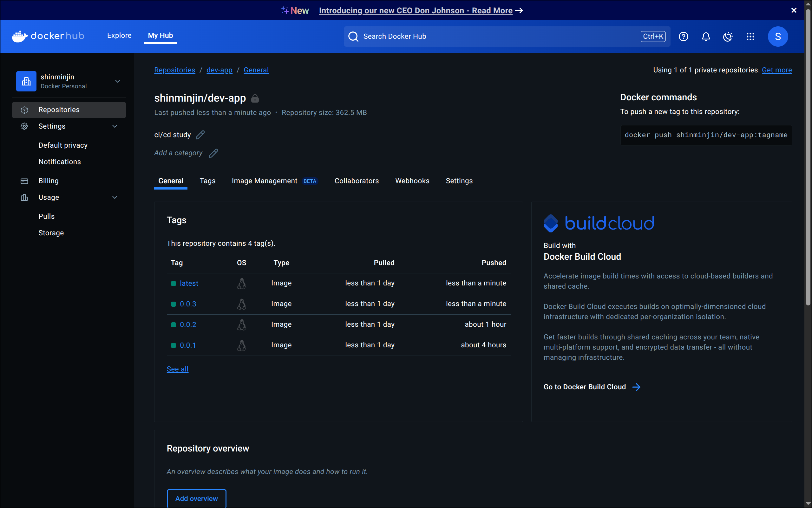The image size is (812, 508).
Task: Switch to the Tags tab
Action: coord(208,181)
